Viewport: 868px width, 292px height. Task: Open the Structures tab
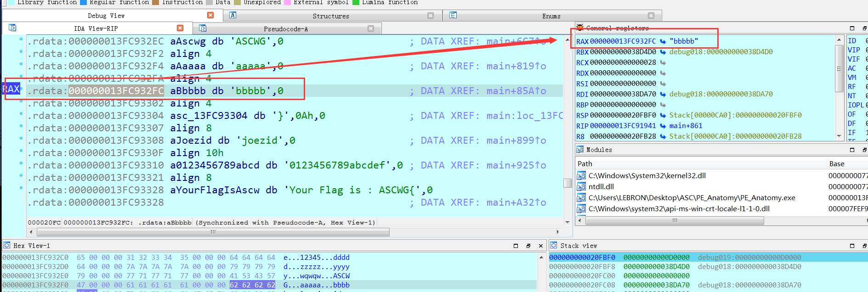(330, 16)
